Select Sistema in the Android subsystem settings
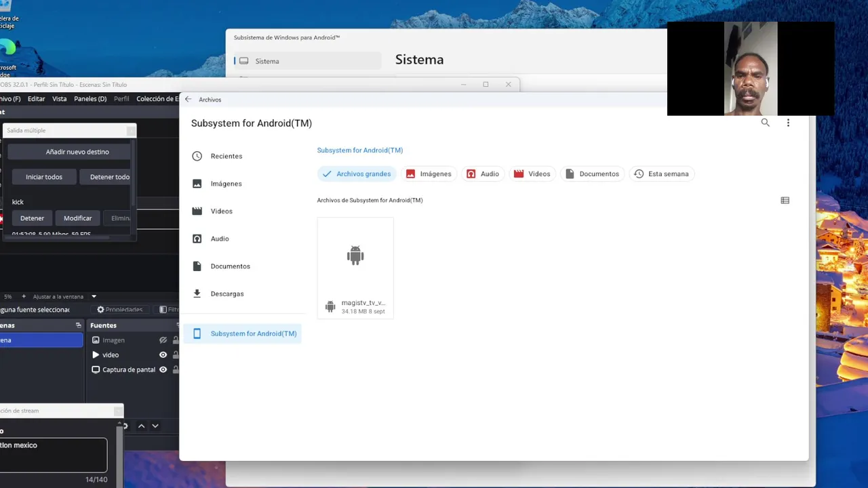 (307, 61)
